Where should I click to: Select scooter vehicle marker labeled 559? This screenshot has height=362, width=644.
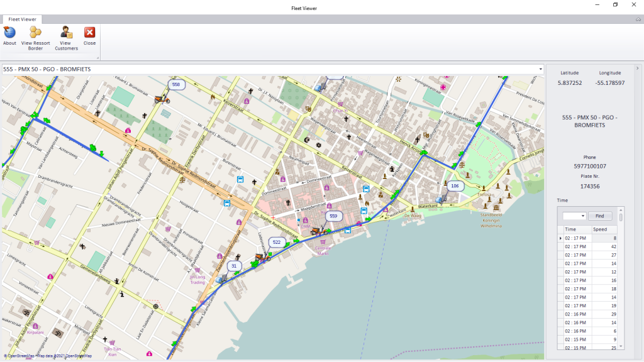pos(317,230)
